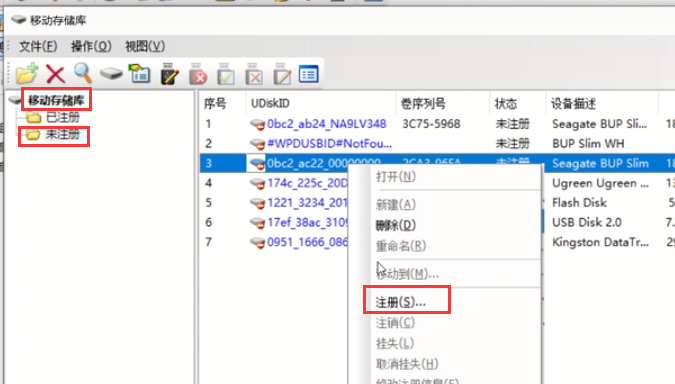The width and height of the screenshot is (675, 384).
Task: Click the device icon in row 1221_3234
Action: (257, 203)
